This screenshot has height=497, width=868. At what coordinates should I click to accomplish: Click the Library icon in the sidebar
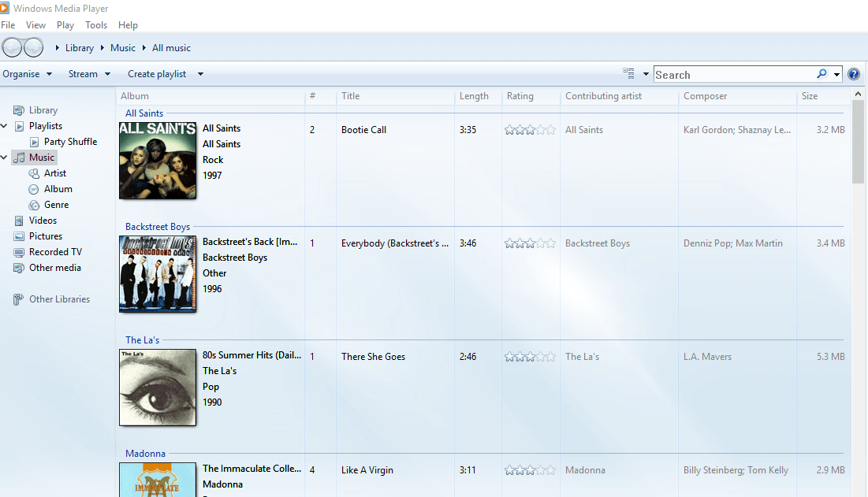point(19,110)
